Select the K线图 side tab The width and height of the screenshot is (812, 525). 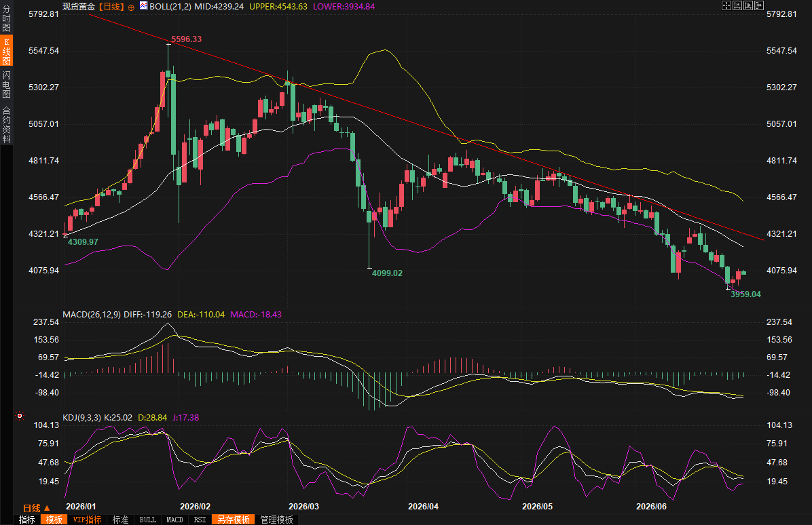pyautogui.click(x=6, y=51)
